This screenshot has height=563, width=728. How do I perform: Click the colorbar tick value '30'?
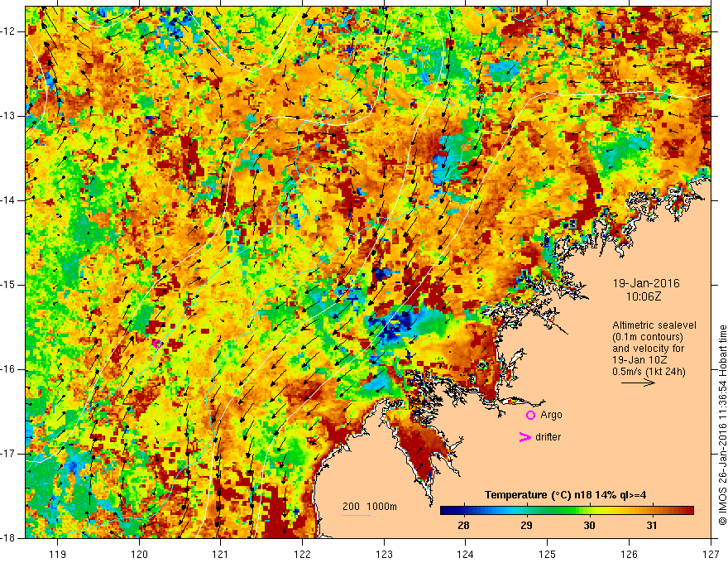point(589,526)
